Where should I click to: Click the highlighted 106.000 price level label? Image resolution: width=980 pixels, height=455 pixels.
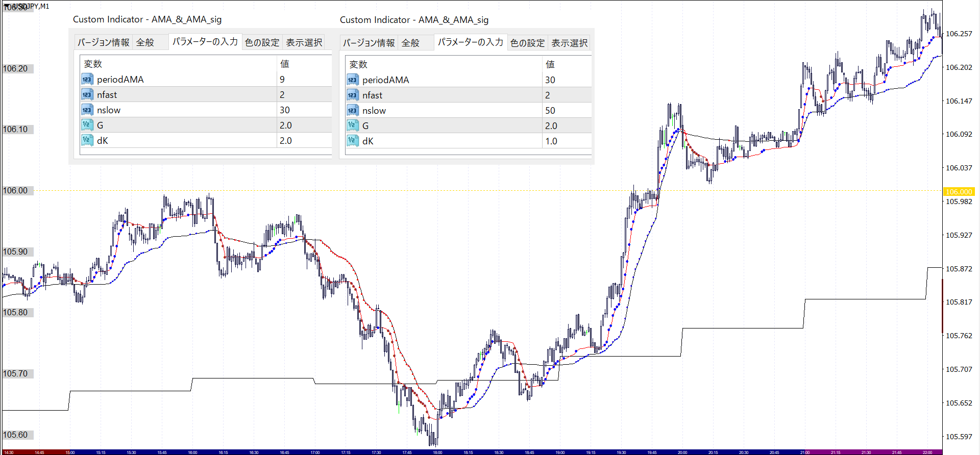[959, 192]
